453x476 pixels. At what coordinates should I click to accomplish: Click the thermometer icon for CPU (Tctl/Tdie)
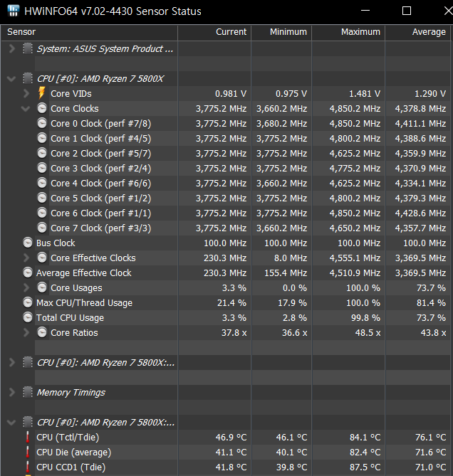(x=28, y=437)
